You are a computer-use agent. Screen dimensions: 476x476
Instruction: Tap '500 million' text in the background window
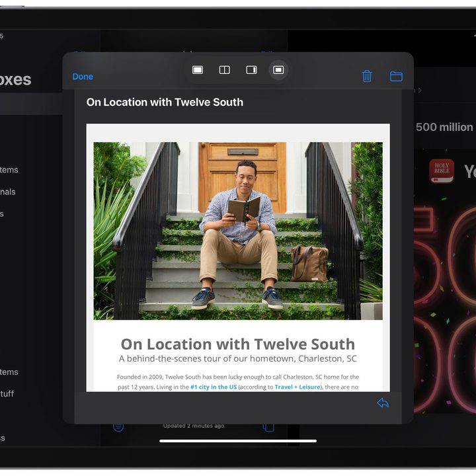point(444,127)
